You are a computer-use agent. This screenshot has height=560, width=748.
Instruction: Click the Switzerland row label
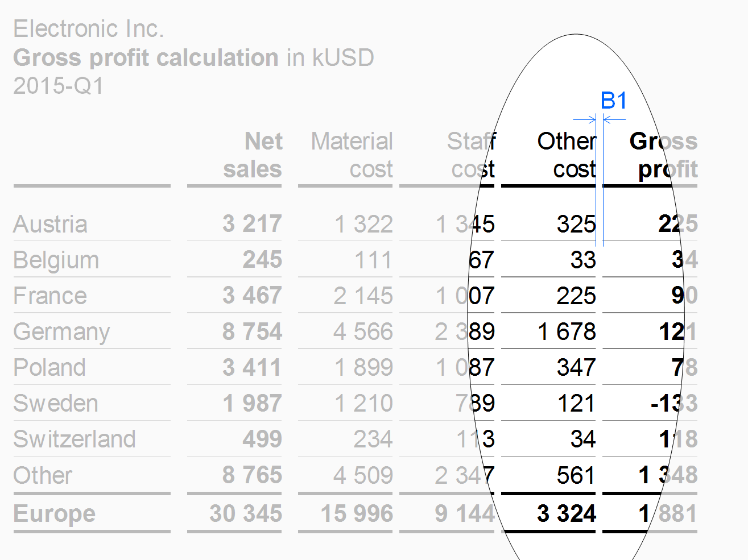coord(75,439)
